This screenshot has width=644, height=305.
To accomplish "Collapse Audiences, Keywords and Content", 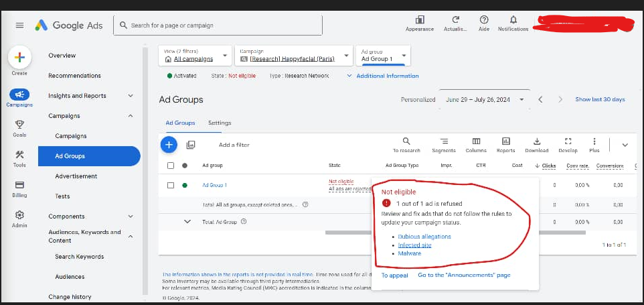I will click(130, 237).
